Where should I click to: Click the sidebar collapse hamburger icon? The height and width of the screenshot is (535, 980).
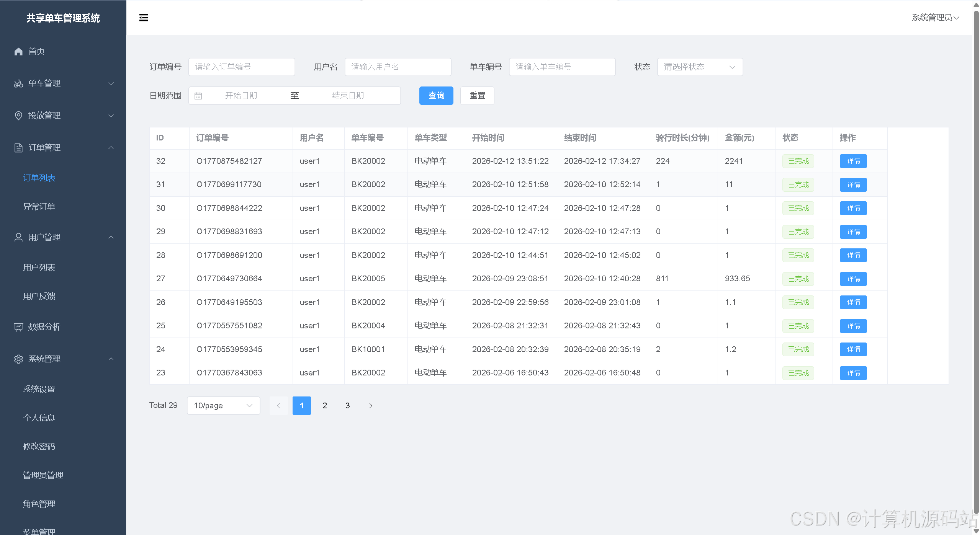click(x=143, y=18)
